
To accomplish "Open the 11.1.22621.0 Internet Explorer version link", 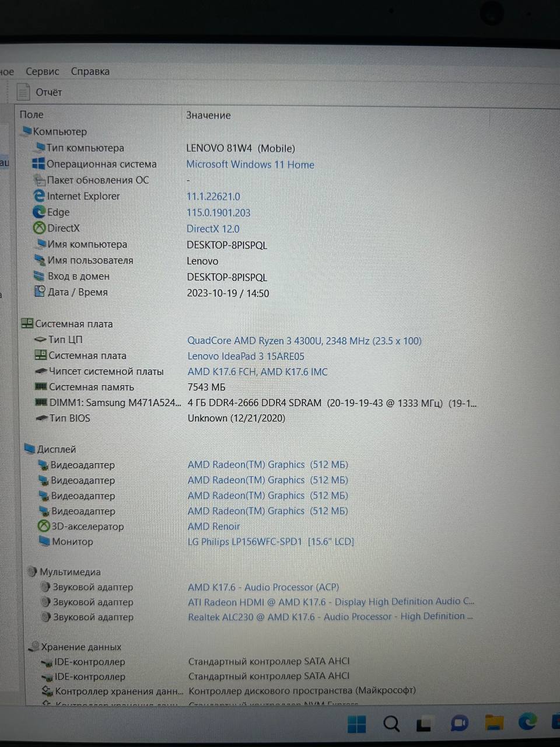I will point(213,197).
